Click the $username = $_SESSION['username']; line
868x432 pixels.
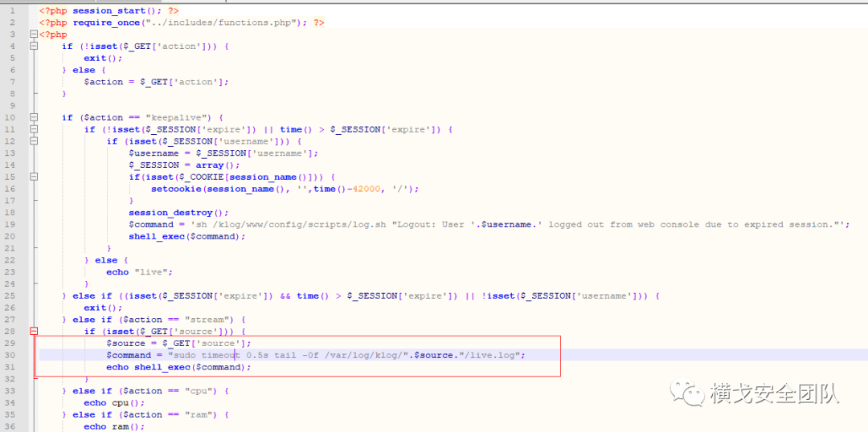click(223, 153)
